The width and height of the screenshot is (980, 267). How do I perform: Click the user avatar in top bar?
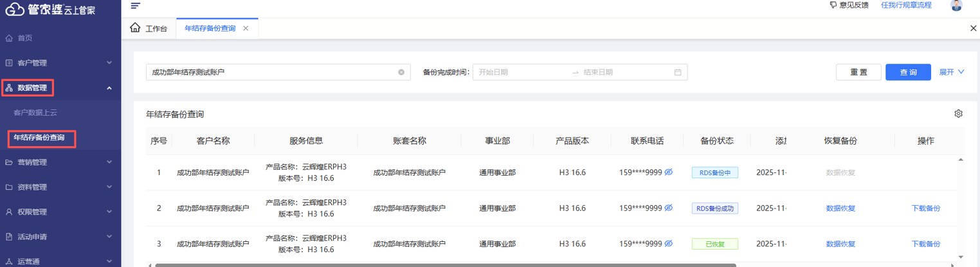point(956,6)
